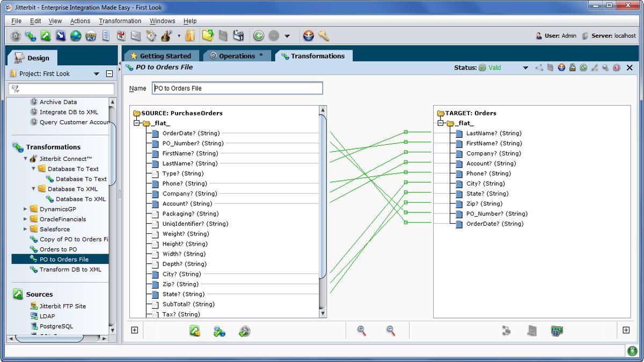644x362 pixels.
Task: Switch to the Getting Started tab
Action: tap(161, 56)
